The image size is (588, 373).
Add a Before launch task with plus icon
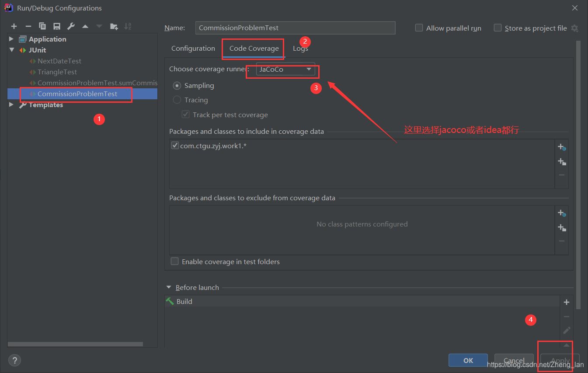[567, 302]
